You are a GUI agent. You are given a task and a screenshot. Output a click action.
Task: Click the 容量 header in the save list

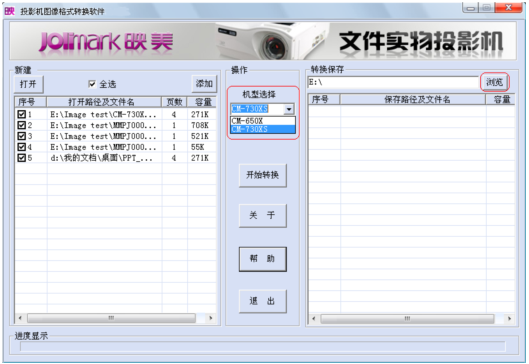[x=500, y=99]
